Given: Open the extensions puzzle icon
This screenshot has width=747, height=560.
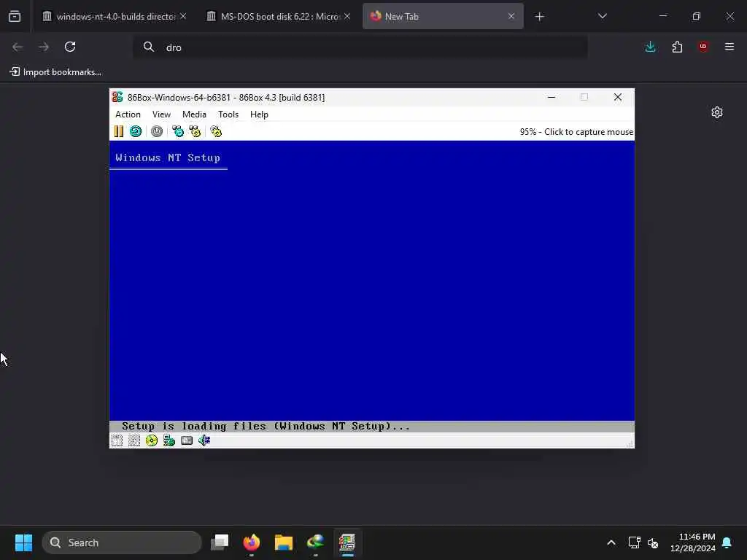Looking at the screenshot, I should 677,47.
